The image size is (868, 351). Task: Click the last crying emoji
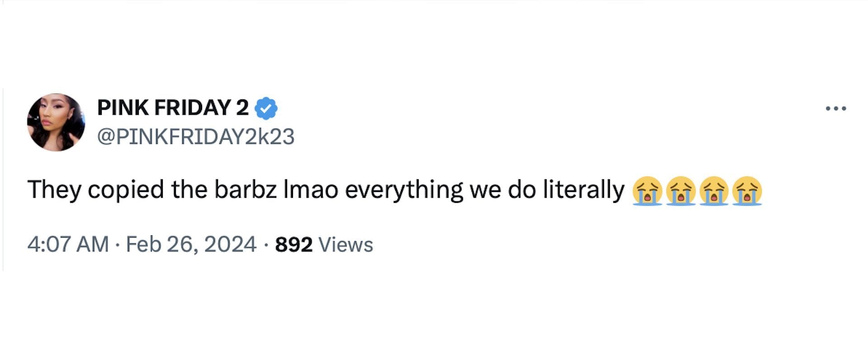click(747, 191)
